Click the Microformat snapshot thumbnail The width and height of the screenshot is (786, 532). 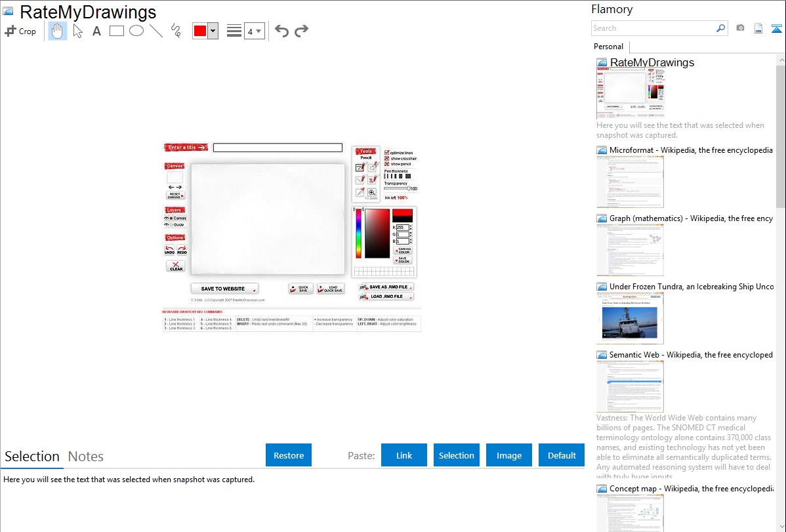pos(630,182)
